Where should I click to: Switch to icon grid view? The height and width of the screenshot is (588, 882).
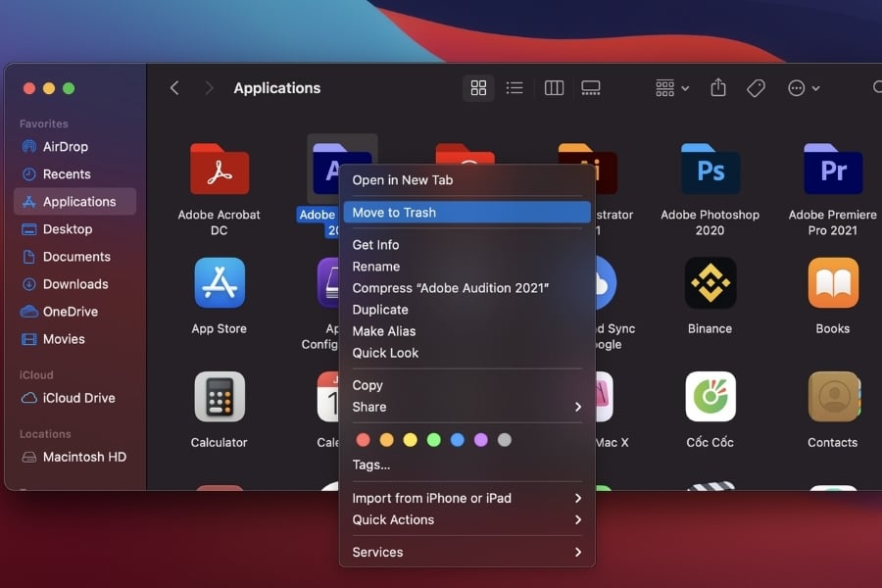[x=478, y=88]
